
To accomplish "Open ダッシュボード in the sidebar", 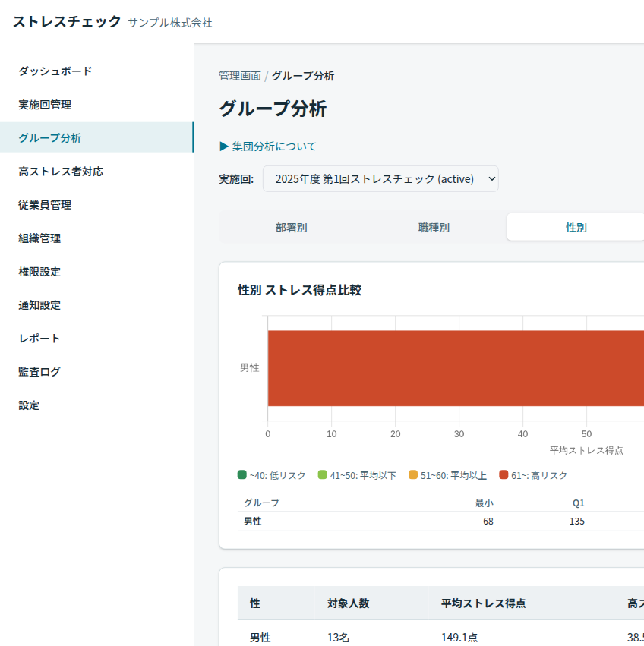I will tap(55, 71).
